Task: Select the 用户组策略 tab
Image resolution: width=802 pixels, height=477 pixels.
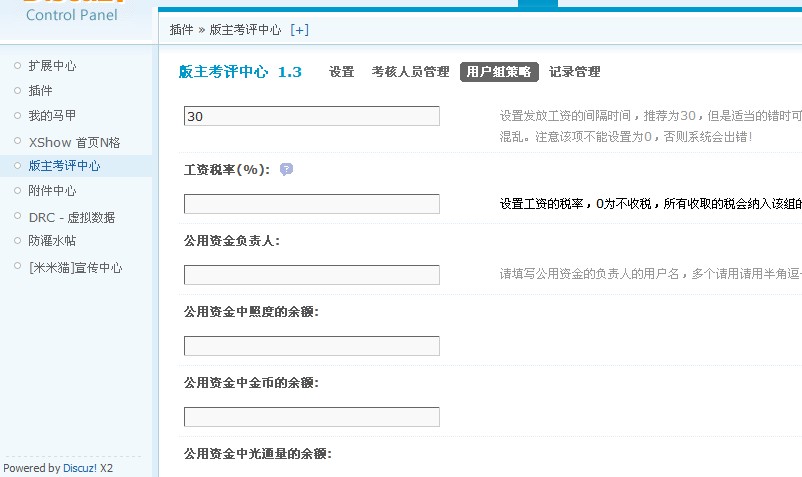Action: [499, 72]
